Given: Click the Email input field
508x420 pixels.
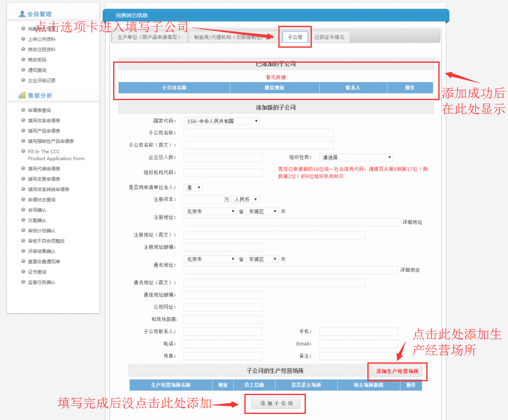Looking at the screenshot, I should click(x=358, y=344).
